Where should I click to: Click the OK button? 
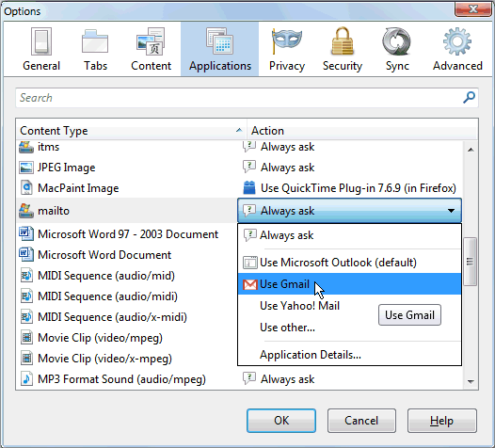click(x=281, y=421)
